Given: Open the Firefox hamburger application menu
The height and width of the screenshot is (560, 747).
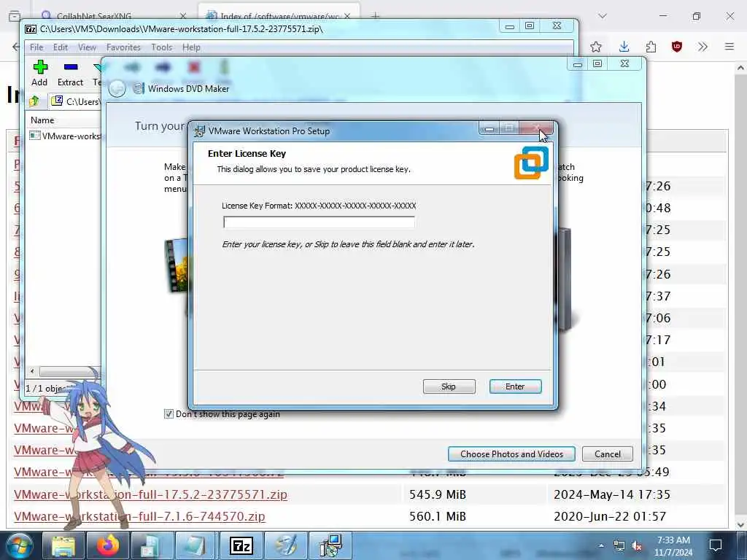Looking at the screenshot, I should (729, 47).
